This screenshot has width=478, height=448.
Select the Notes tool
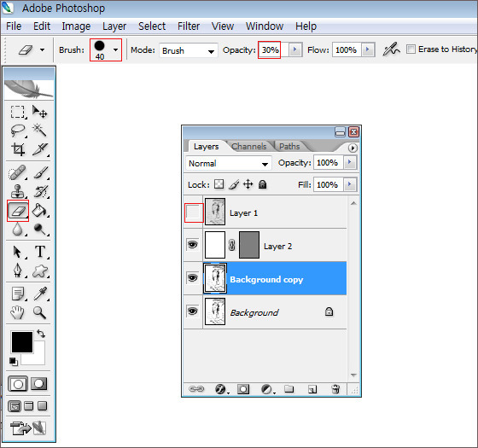click(x=17, y=294)
